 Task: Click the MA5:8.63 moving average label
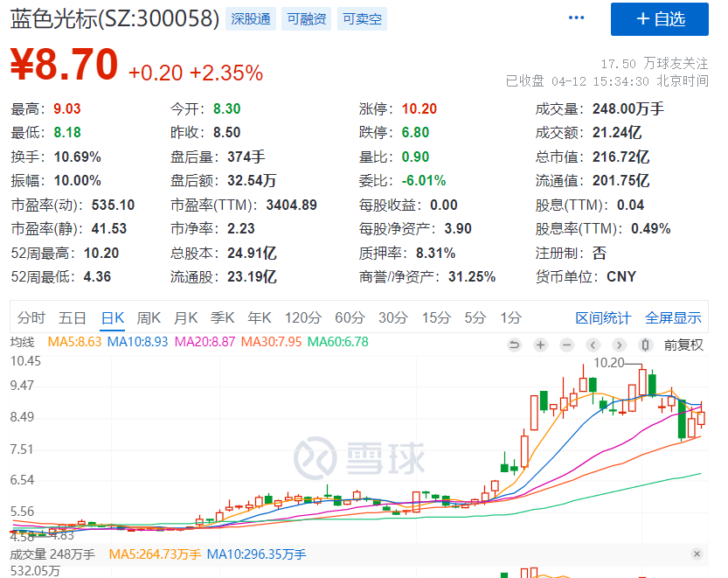click(x=74, y=342)
